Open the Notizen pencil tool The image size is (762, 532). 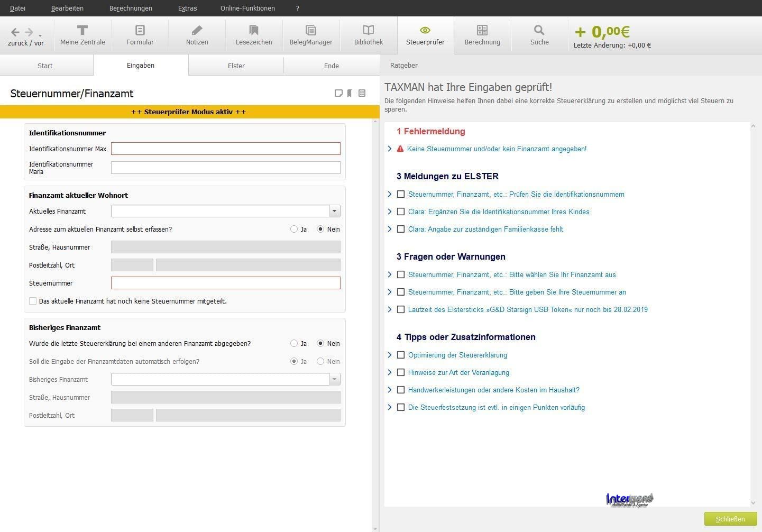[197, 35]
